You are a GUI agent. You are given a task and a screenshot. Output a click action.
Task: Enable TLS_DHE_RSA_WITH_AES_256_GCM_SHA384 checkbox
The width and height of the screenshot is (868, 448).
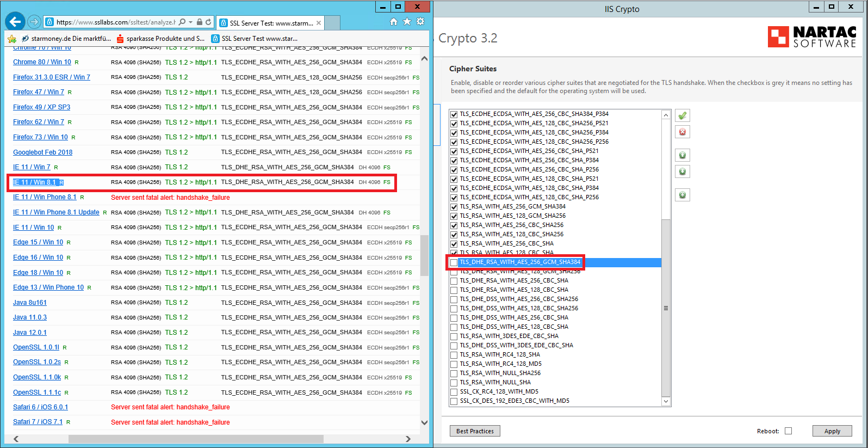point(454,262)
